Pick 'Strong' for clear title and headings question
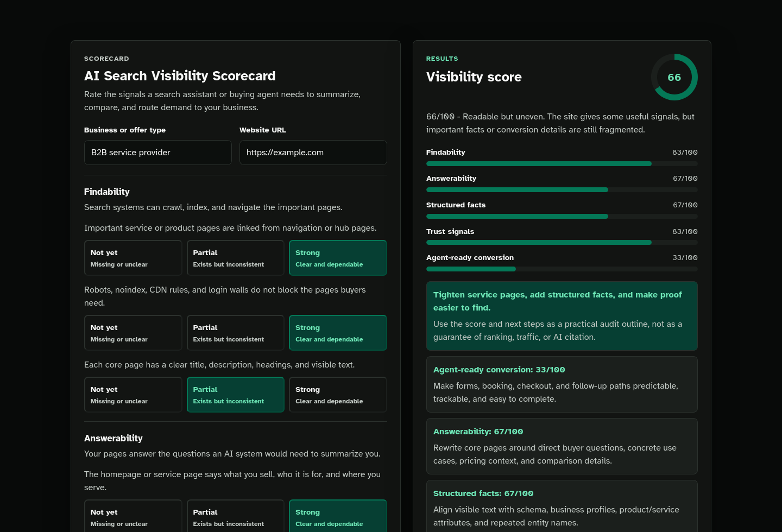Image resolution: width=782 pixels, height=532 pixels. point(338,395)
